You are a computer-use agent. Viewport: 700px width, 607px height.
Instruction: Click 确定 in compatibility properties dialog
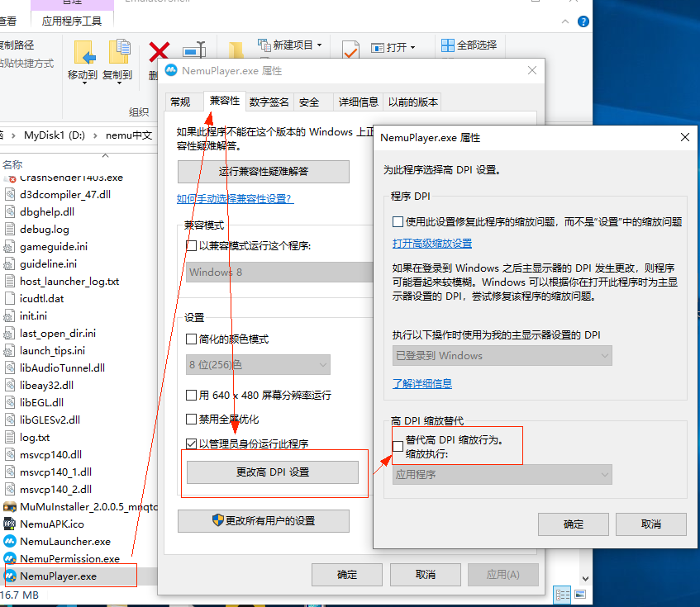point(347,575)
